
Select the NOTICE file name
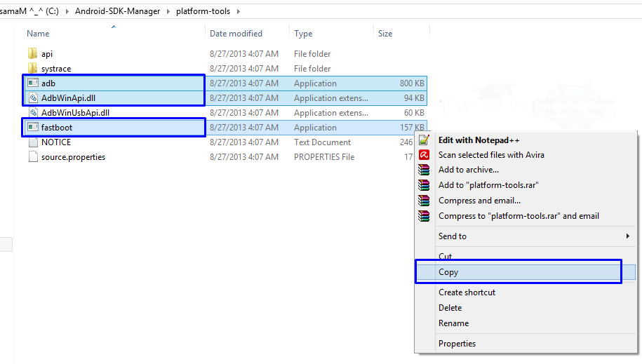[x=56, y=142]
